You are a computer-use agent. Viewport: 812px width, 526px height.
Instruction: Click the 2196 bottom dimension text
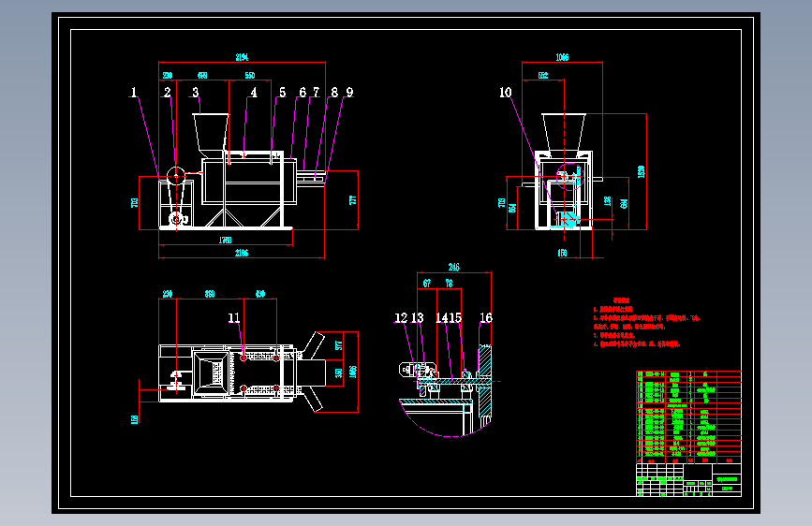point(242,253)
